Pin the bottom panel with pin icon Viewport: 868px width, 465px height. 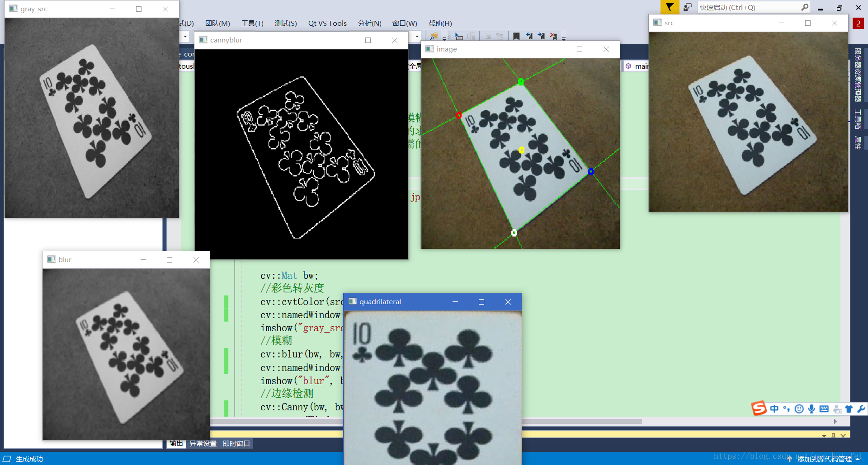833,436
